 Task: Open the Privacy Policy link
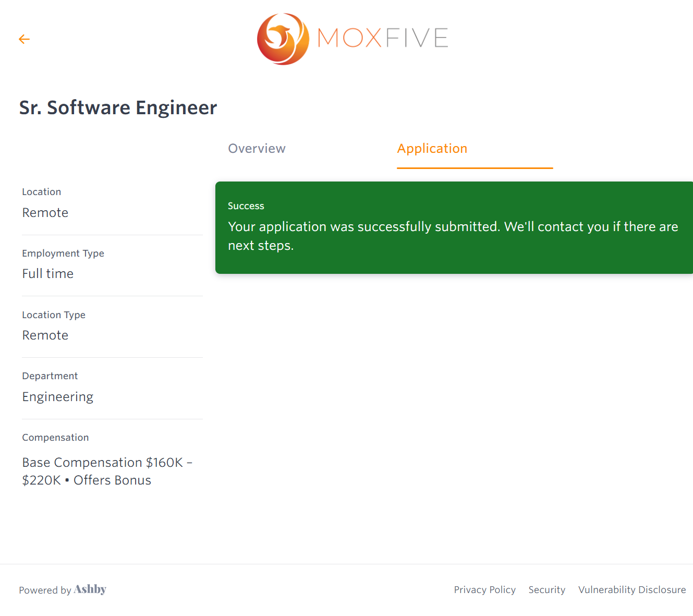click(x=484, y=589)
